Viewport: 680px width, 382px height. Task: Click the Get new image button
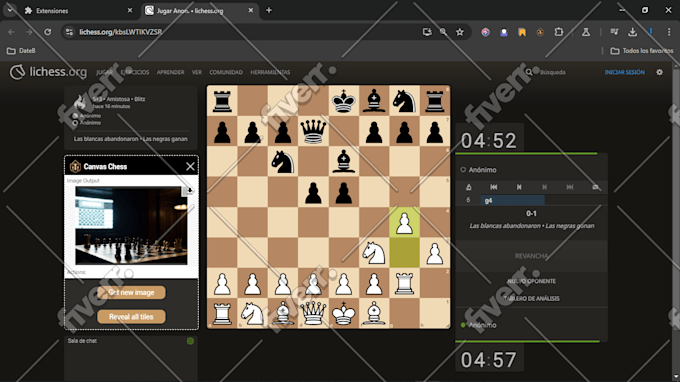[131, 292]
